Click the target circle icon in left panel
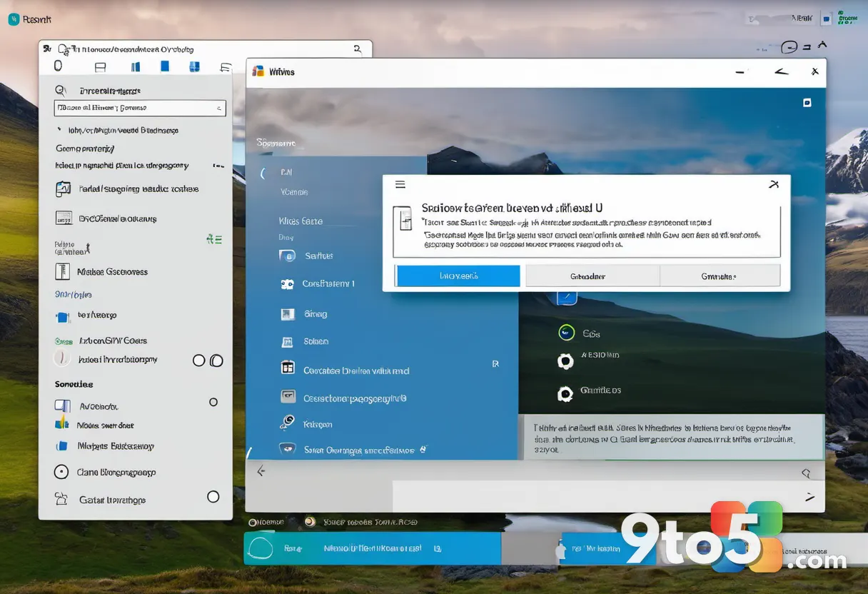The width and height of the screenshot is (868, 594). point(62,472)
